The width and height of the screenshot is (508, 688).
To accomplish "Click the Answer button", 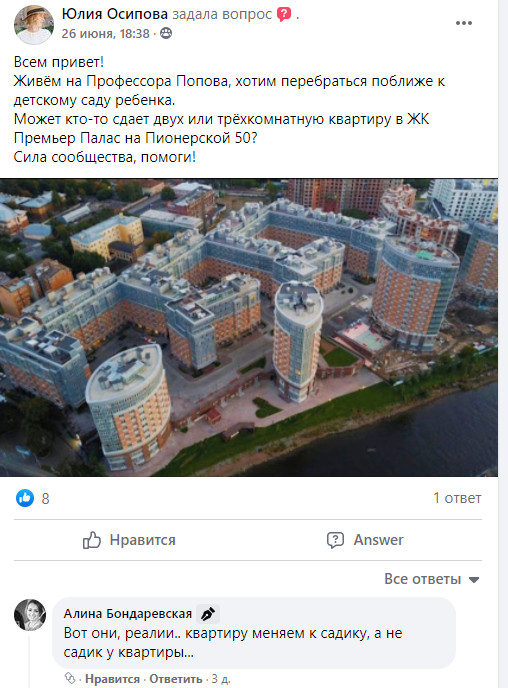I will click(365, 540).
